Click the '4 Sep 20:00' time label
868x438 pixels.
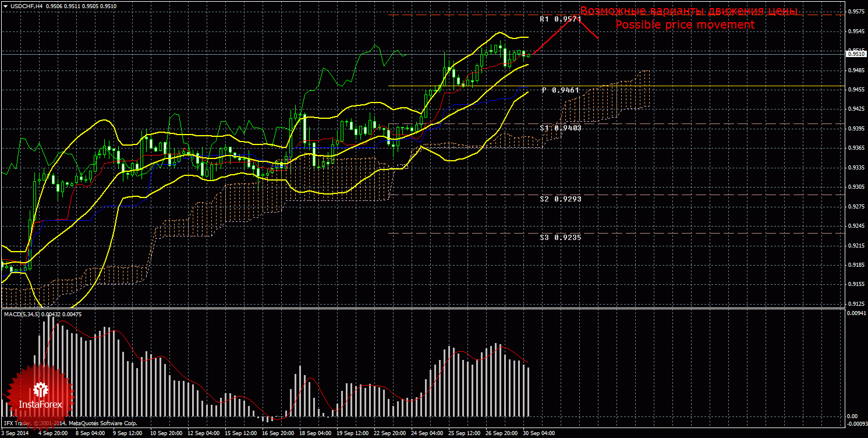pyautogui.click(x=52, y=433)
